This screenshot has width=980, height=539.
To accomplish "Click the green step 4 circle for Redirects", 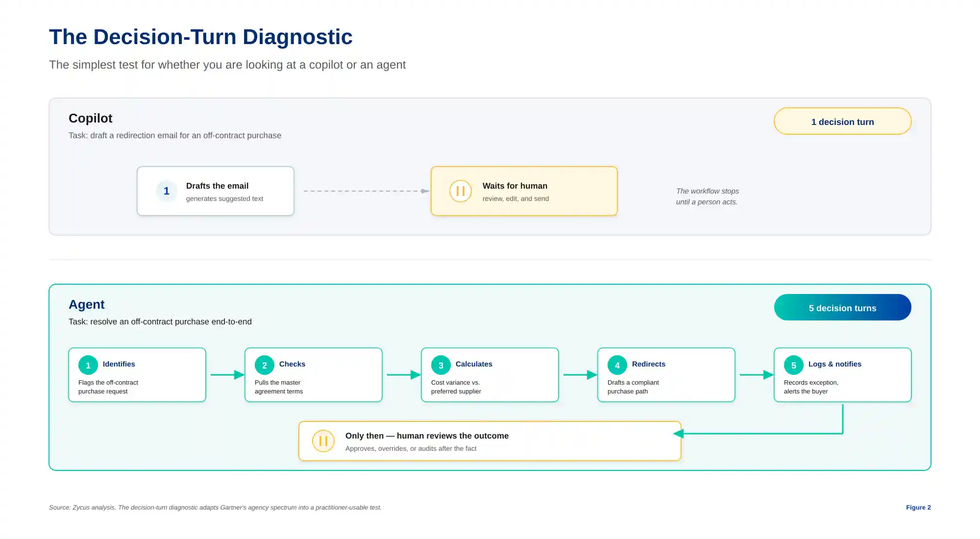I will click(x=617, y=365).
